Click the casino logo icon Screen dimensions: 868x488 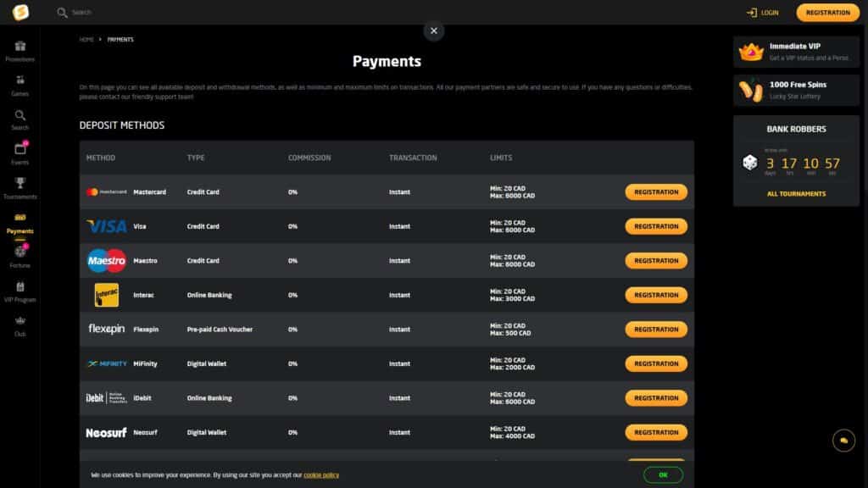(x=20, y=12)
